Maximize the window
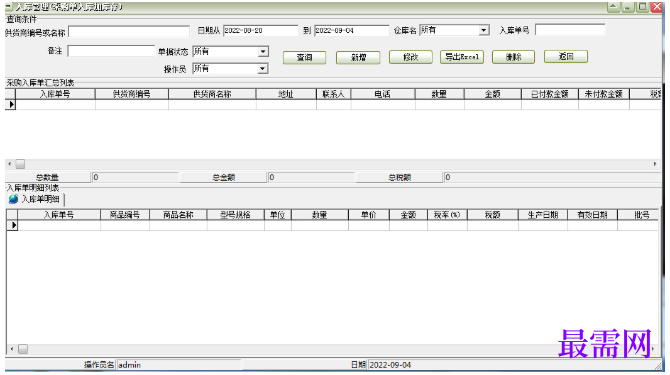 [642, 7]
